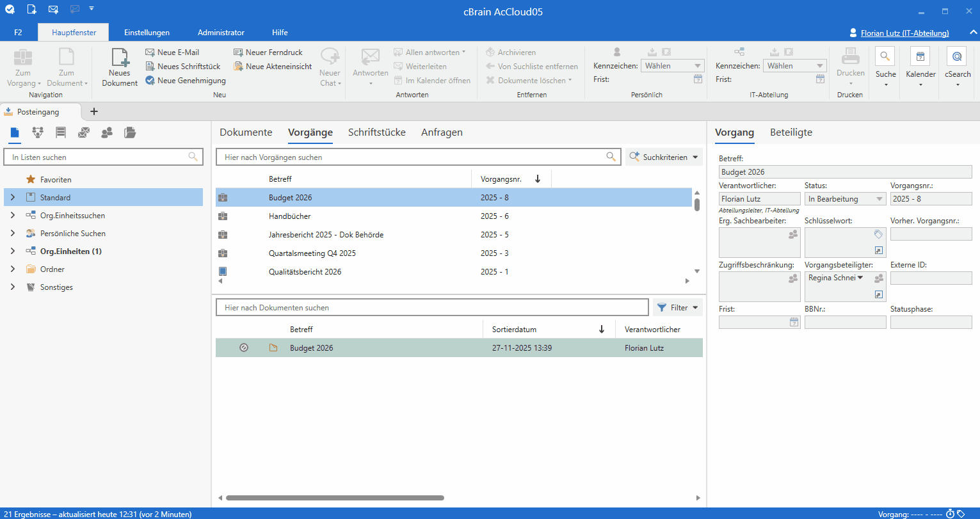Screen dimensions: 980x519
Task: Open the Status dropdown In Bearbeitung
Action: 845,199
